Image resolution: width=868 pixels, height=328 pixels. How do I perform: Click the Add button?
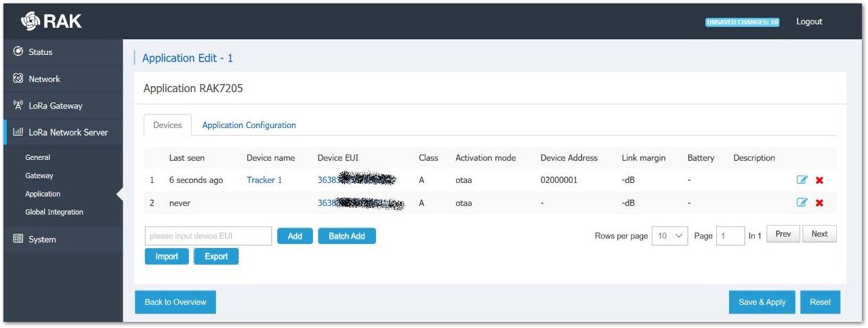(x=295, y=236)
